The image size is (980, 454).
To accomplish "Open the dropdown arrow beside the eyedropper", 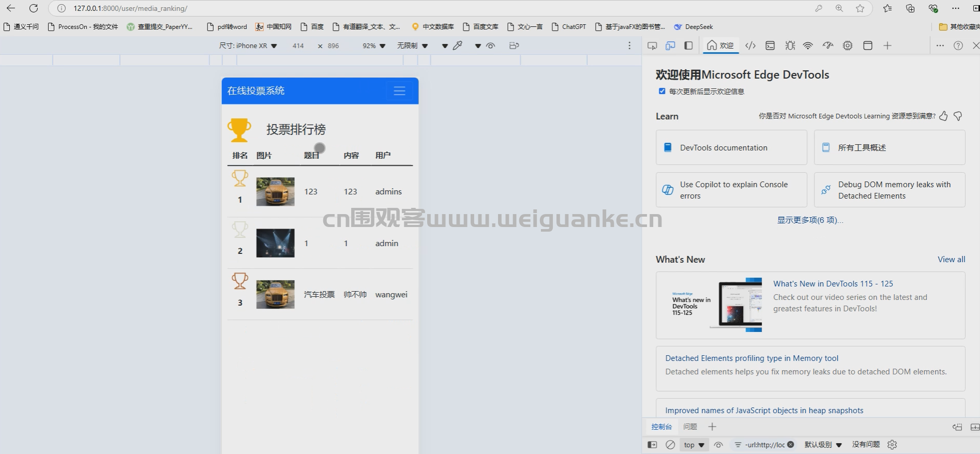I will tap(445, 46).
